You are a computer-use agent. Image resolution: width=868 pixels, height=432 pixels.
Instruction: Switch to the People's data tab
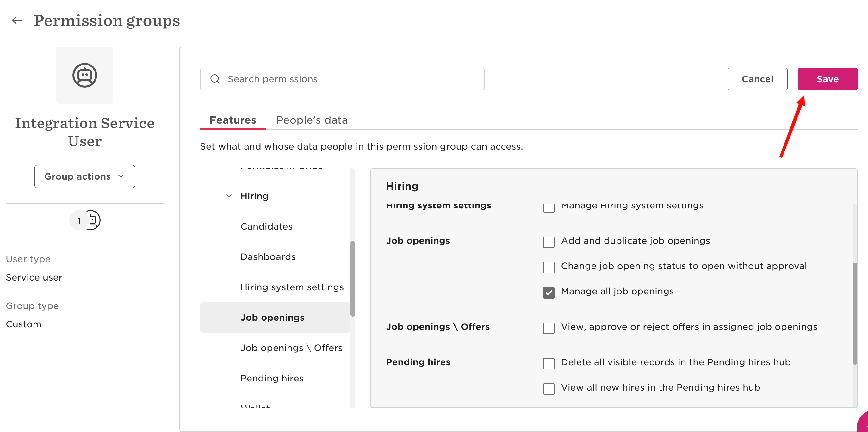[312, 120]
